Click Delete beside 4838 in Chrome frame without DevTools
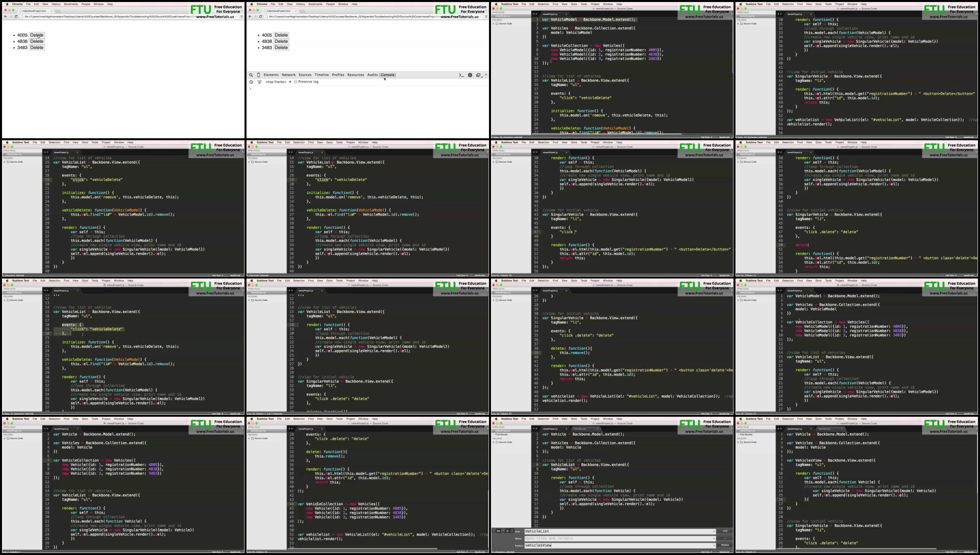The image size is (980, 555). click(37, 41)
